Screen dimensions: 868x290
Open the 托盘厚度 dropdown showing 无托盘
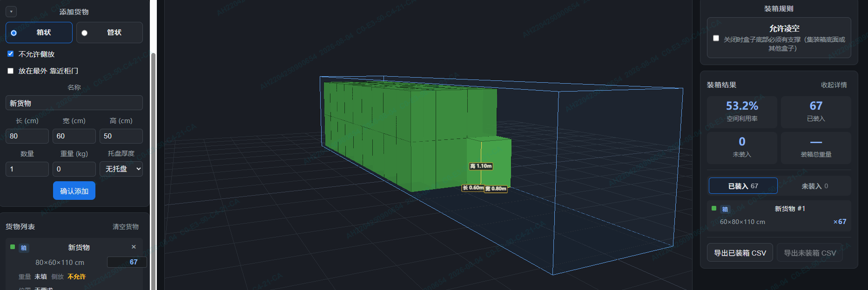click(x=121, y=169)
